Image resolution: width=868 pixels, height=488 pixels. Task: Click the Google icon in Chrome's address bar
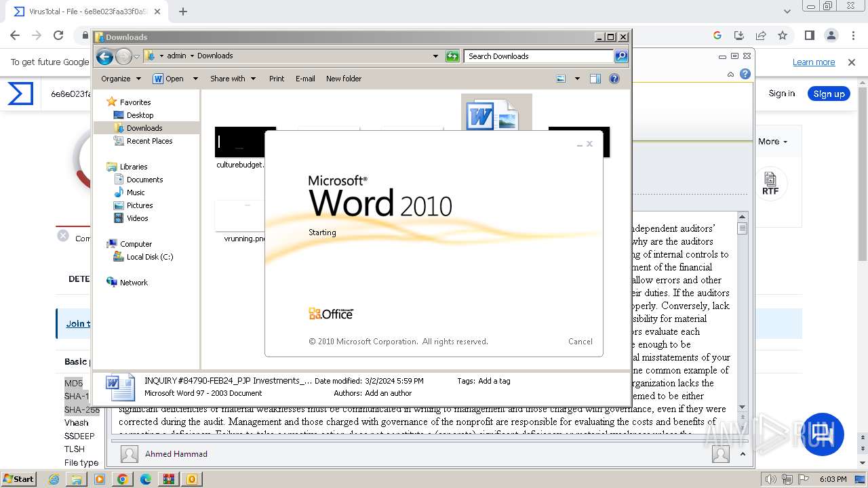tap(717, 35)
